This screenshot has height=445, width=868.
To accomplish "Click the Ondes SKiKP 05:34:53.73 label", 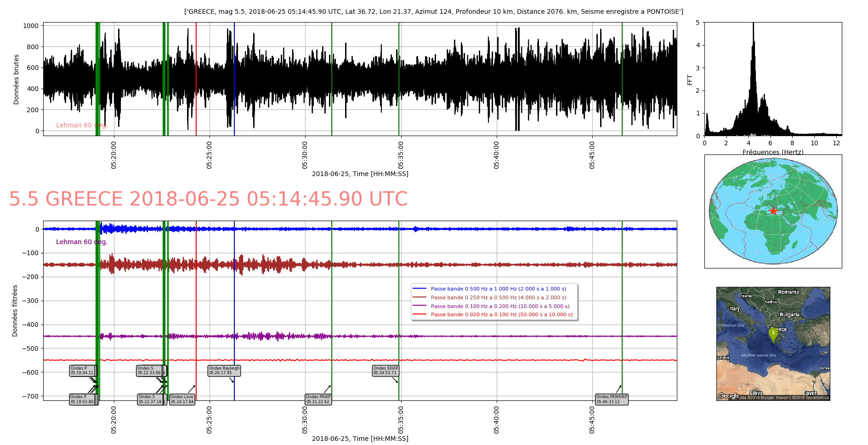I will [x=385, y=371].
